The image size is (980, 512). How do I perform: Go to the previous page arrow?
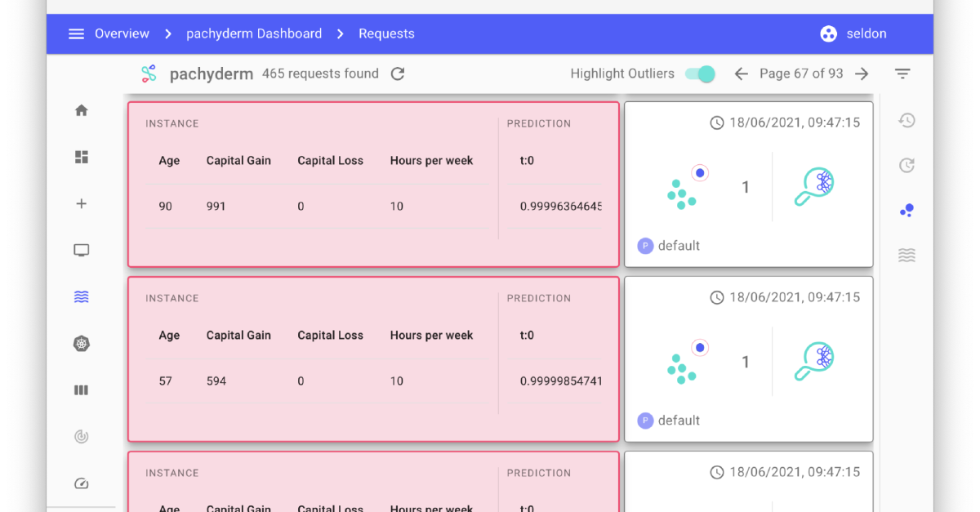point(741,73)
